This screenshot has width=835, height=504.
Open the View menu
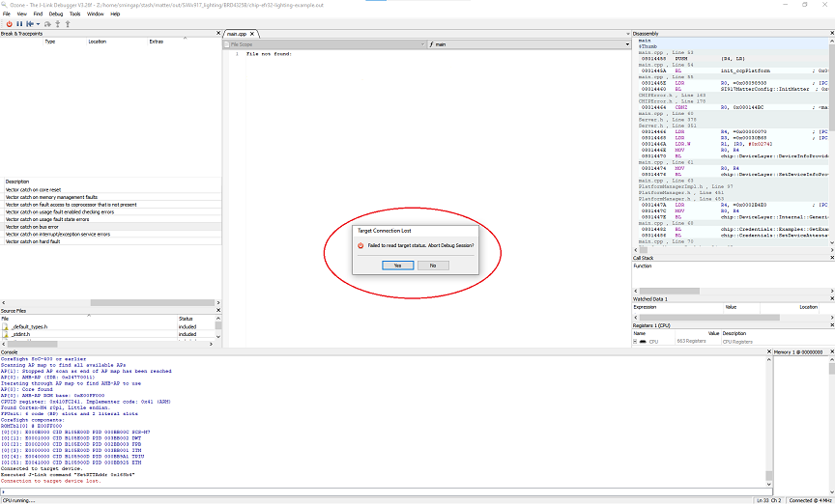tap(22, 14)
